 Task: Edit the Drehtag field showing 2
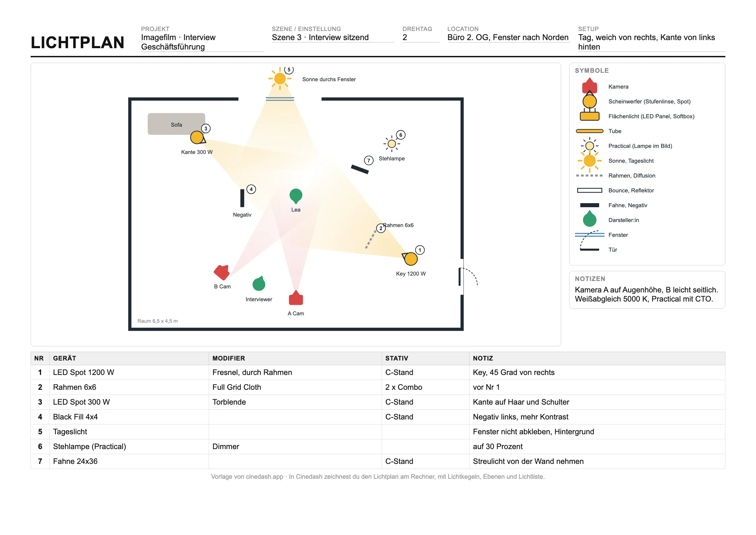[x=421, y=37]
